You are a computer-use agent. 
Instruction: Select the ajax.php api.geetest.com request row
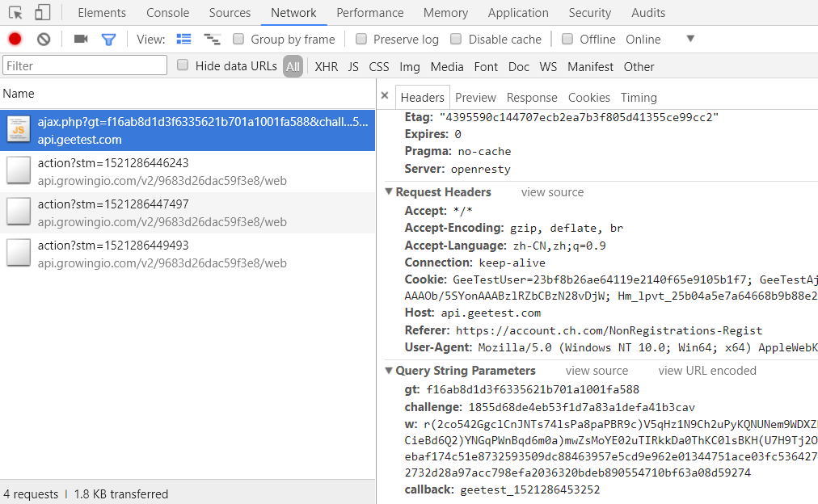[188, 130]
